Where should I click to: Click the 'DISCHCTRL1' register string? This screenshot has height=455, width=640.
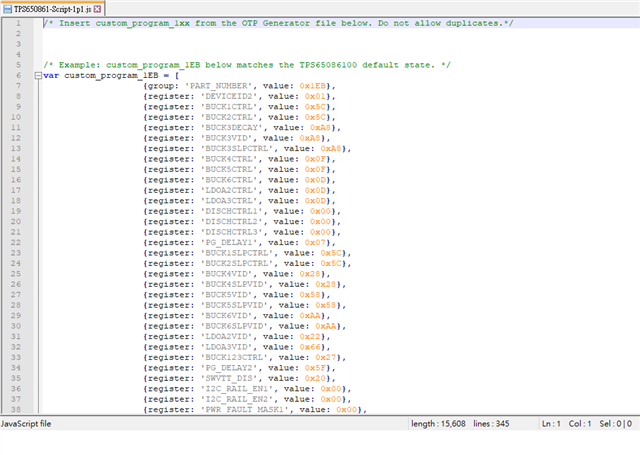point(231,211)
